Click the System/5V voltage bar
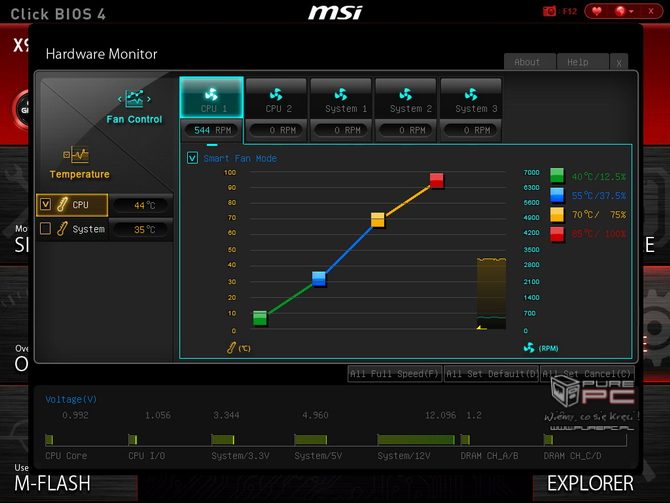The width and height of the screenshot is (670, 503). [x=311, y=439]
